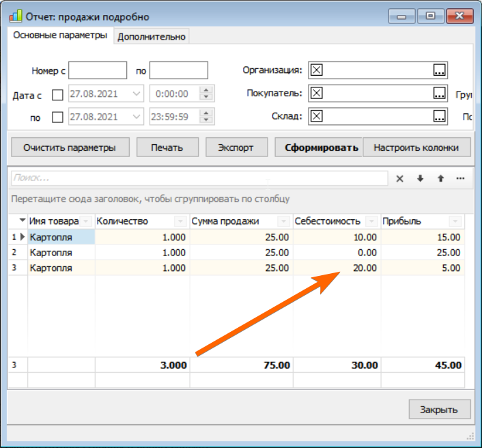Find previous match with up arrow icon
The height and width of the screenshot is (448, 482).
440,178
